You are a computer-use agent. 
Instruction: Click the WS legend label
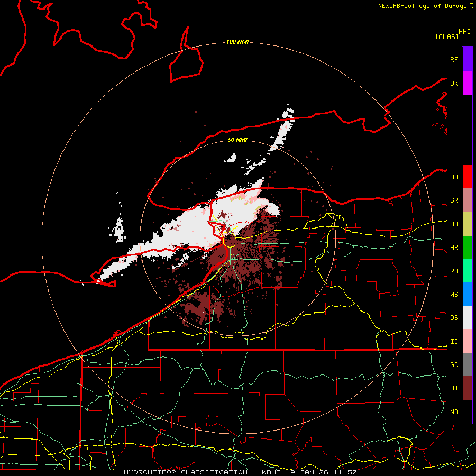454,295
